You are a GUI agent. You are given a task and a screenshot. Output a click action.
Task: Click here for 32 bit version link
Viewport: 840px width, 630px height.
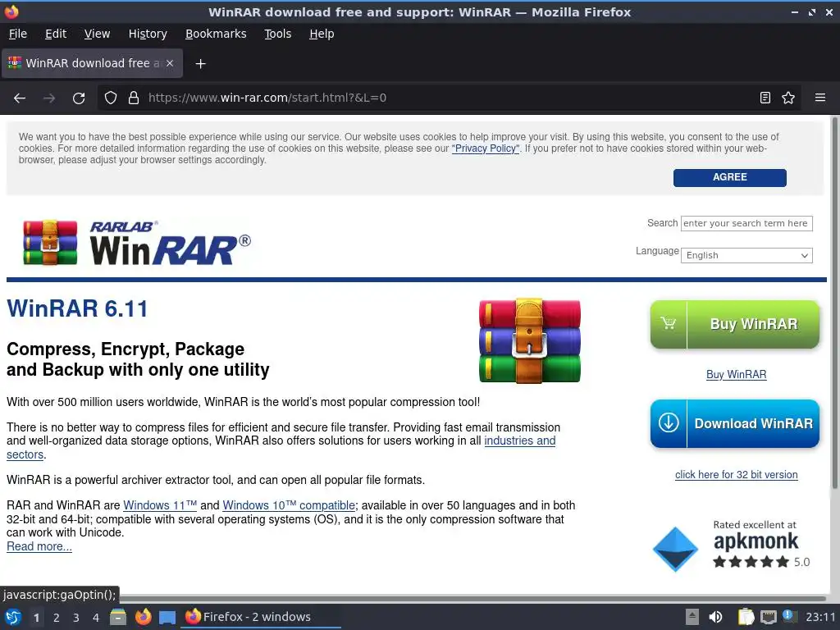pyautogui.click(x=736, y=475)
